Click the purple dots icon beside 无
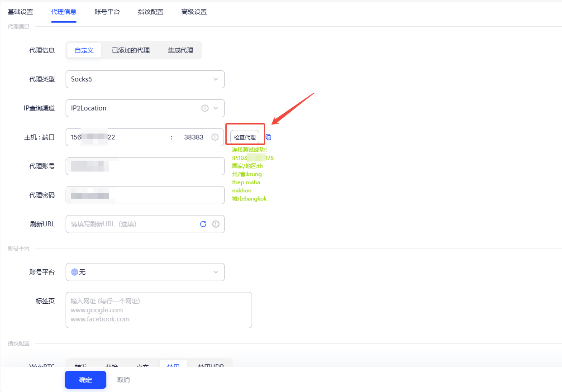Viewport: 562px width, 392px height. click(x=75, y=272)
